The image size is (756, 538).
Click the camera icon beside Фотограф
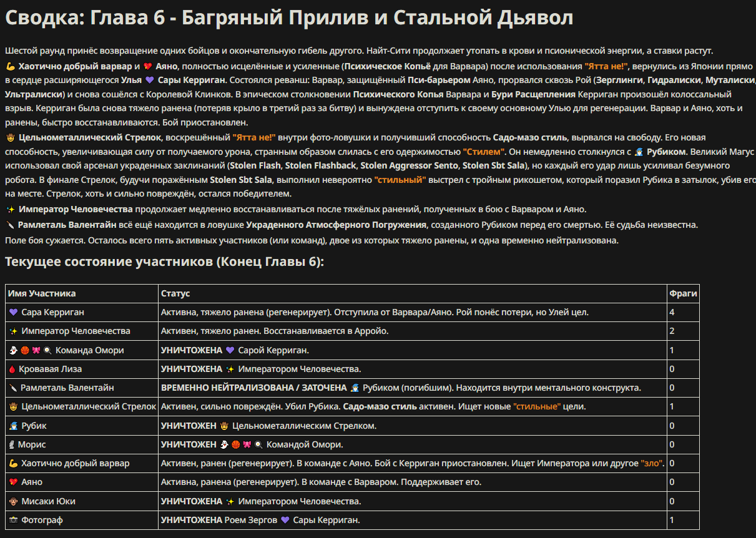coord(14,520)
